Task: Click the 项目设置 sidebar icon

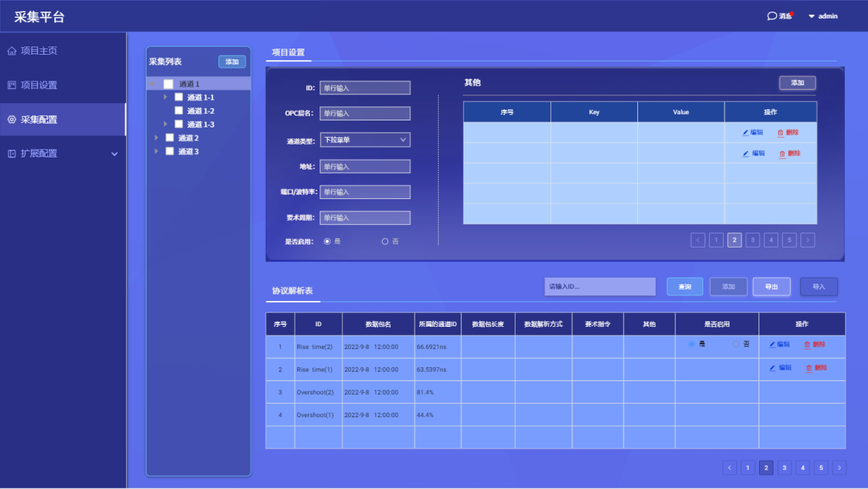Action: [12, 85]
